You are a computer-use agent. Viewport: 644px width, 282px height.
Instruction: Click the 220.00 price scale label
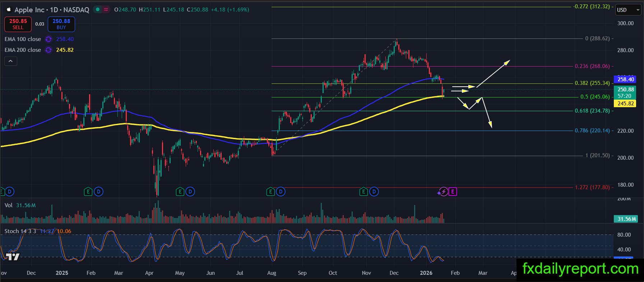coord(625,131)
